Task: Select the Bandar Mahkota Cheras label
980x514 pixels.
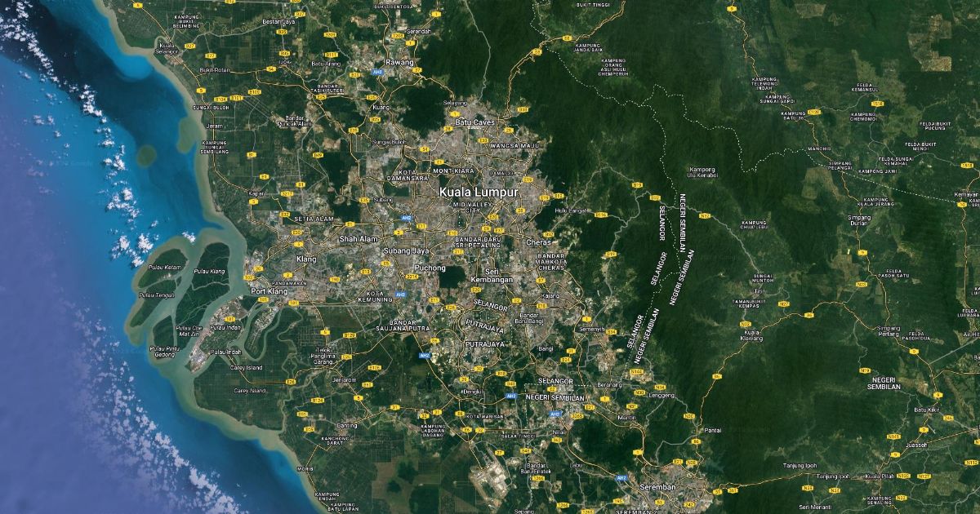Action: [x=551, y=261]
